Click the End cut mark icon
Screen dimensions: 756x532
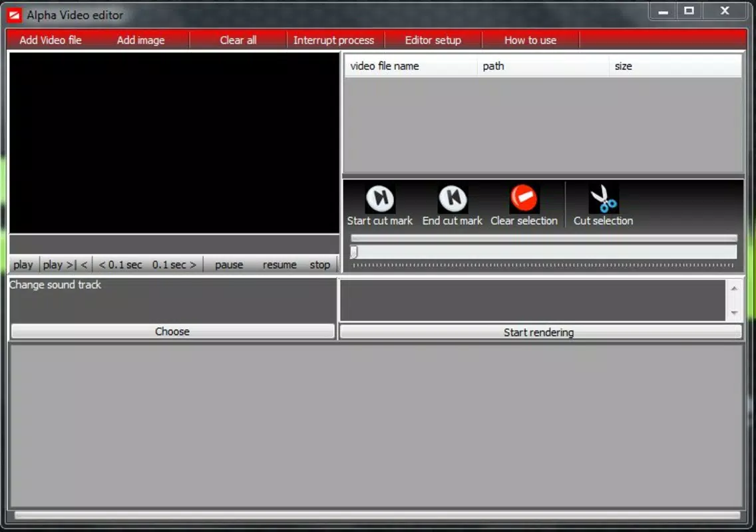pyautogui.click(x=453, y=199)
